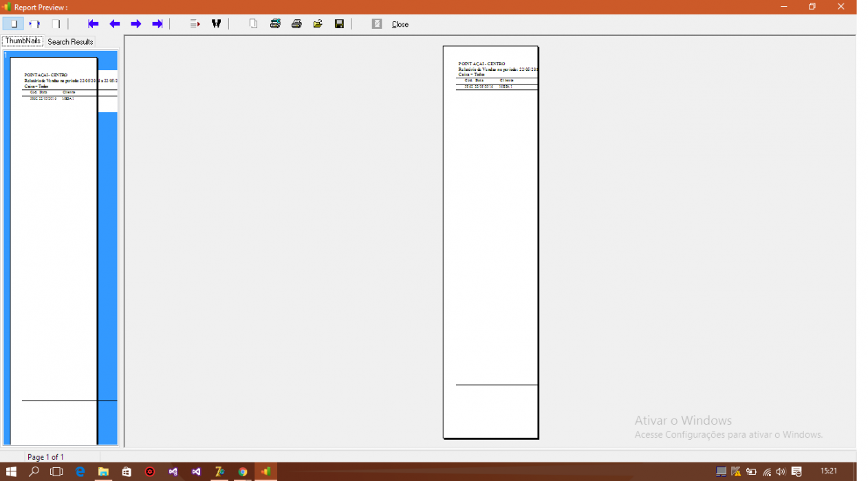Viewport: 868px width, 481px height.
Task: Open a saved report file
Action: [318, 24]
